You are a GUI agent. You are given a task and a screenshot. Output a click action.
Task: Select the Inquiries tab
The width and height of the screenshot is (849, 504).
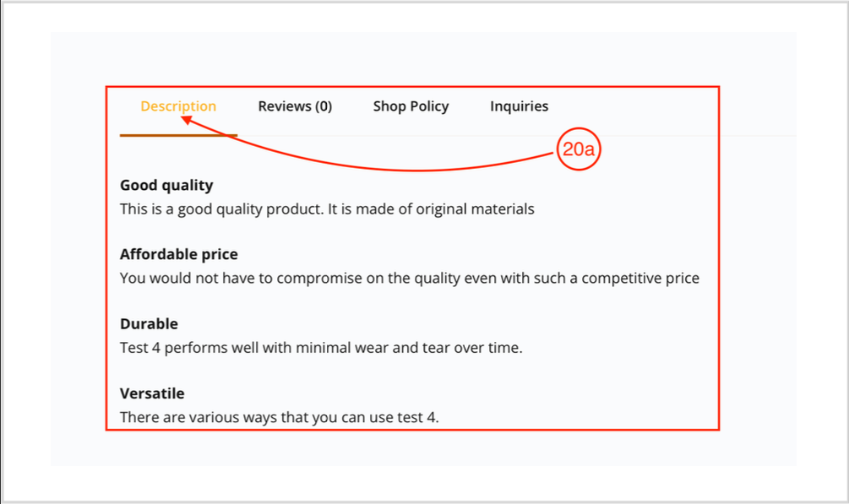[x=519, y=106]
